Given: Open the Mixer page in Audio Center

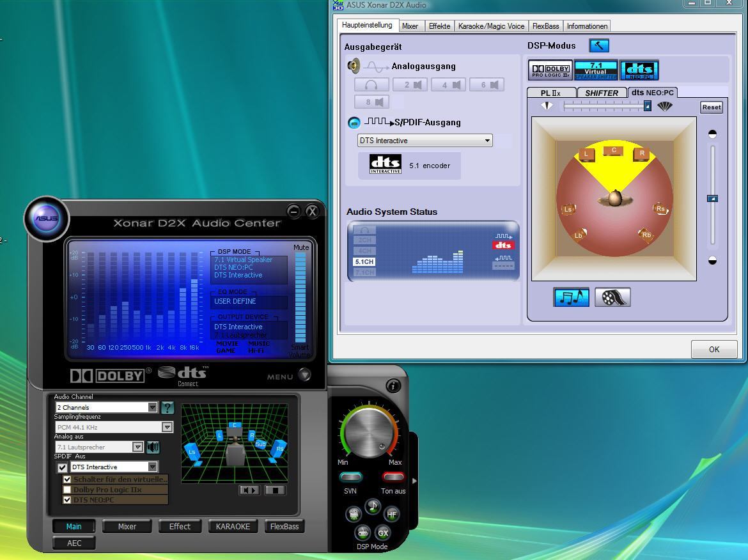Looking at the screenshot, I should click(x=127, y=526).
